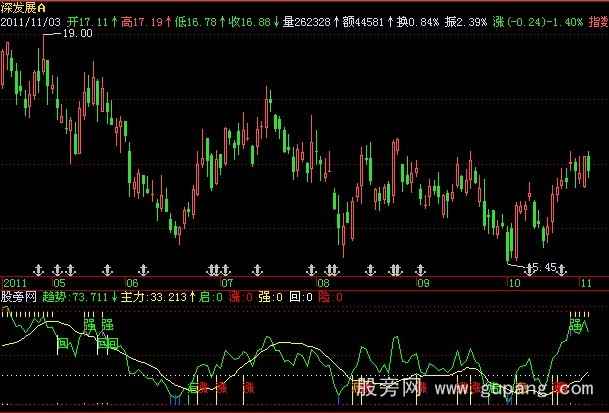
Task: Click the green 启 signal near the indicator's bottom
Action: point(194,387)
